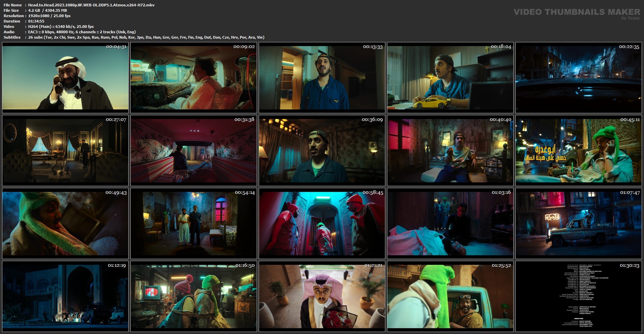Select the 01:30:23 end credits thumbnail
Screen dimensions: 644x334
tap(578, 296)
